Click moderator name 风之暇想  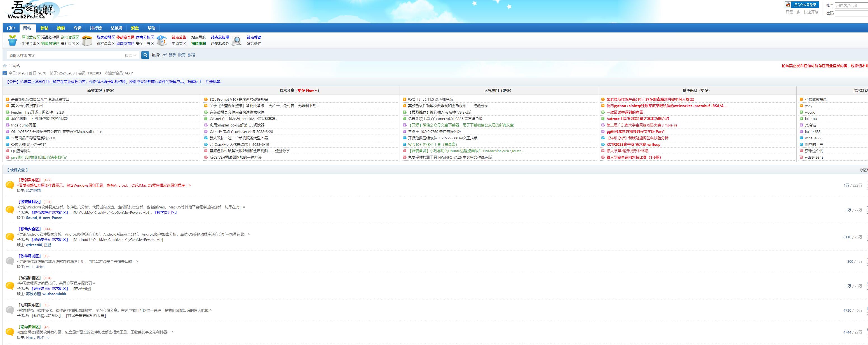pos(33,191)
